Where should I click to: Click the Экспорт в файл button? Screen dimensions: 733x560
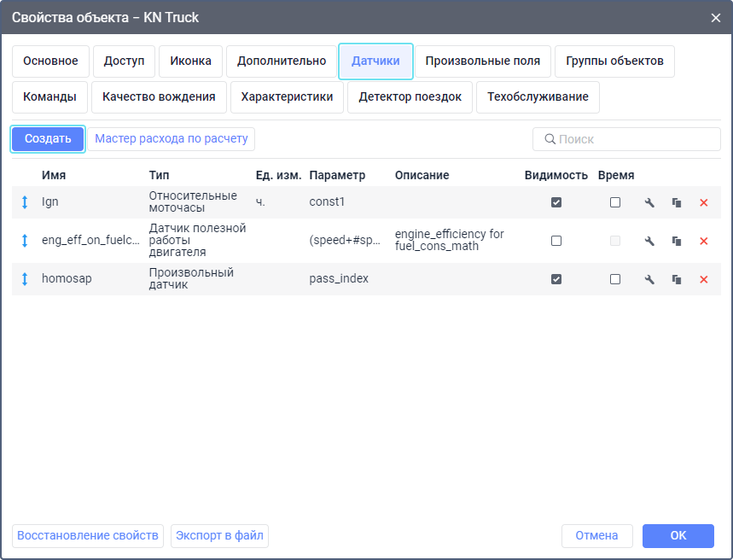click(x=220, y=536)
